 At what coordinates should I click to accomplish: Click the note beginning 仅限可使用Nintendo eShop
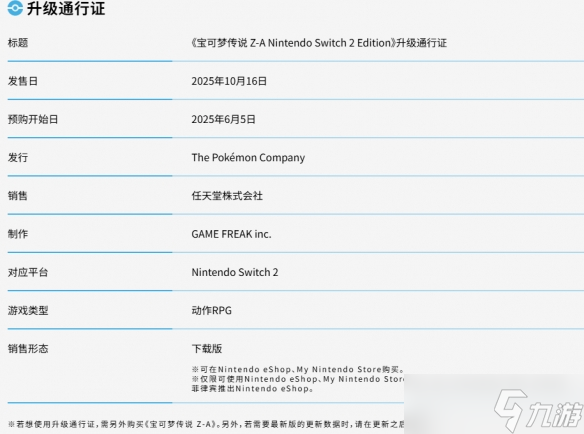298,379
